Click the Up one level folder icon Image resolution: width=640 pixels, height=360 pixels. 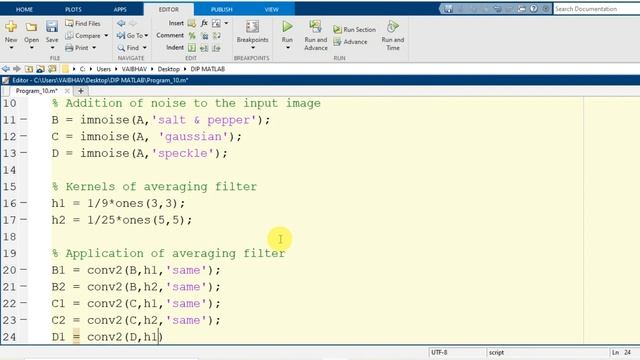pyautogui.click(x=29, y=69)
